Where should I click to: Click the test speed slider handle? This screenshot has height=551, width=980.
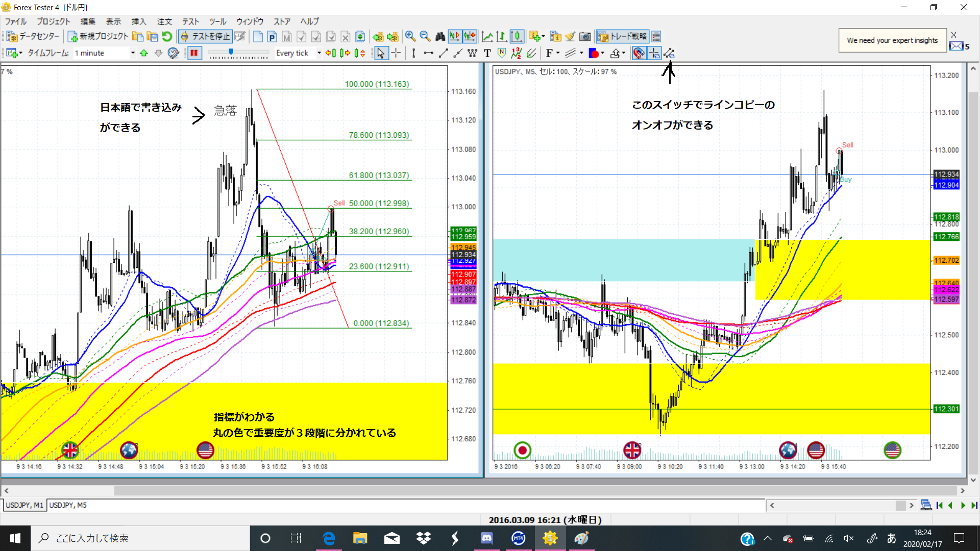point(231,52)
